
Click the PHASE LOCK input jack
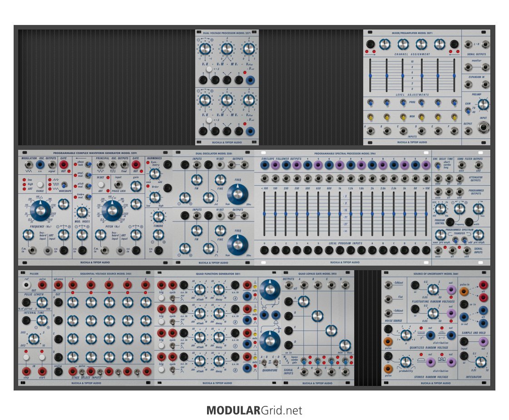tap(118, 184)
